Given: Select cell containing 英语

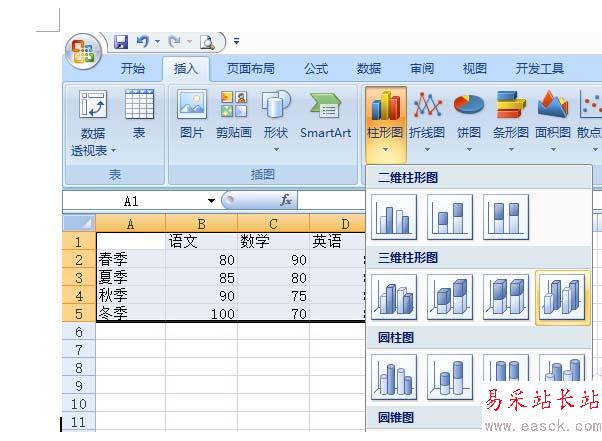Looking at the screenshot, I should click(337, 241).
